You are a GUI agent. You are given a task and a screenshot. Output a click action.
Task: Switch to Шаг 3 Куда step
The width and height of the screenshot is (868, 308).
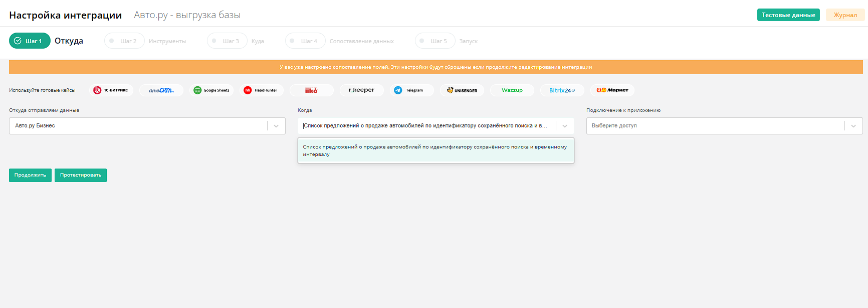coord(236,41)
